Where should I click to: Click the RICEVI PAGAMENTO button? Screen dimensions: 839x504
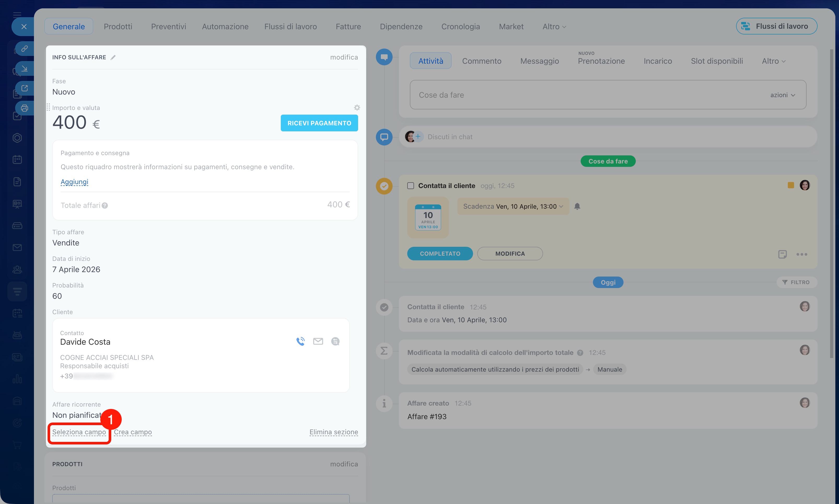pyautogui.click(x=319, y=123)
